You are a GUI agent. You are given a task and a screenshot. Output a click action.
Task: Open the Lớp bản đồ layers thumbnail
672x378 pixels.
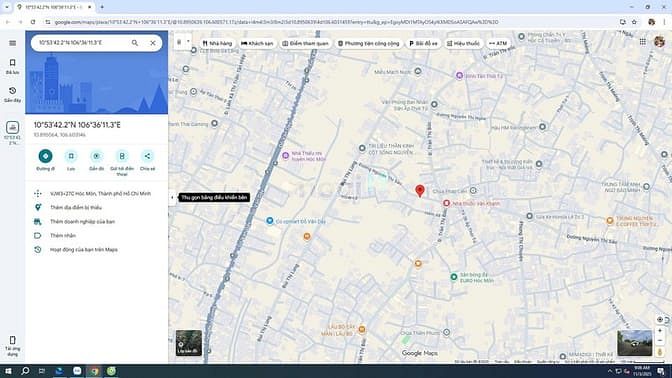(x=189, y=343)
